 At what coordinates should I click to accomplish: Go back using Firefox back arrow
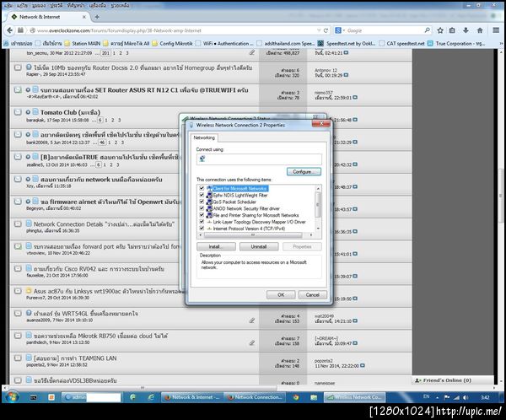[x=9, y=30]
